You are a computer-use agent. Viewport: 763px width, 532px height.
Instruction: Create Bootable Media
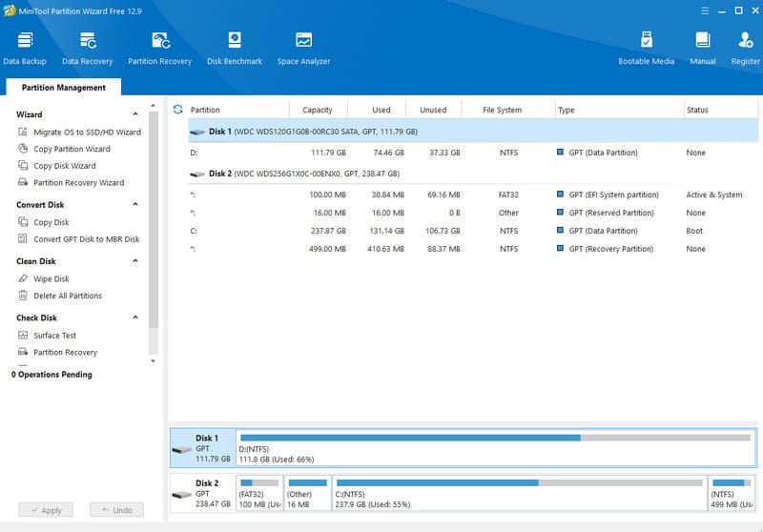click(x=647, y=48)
